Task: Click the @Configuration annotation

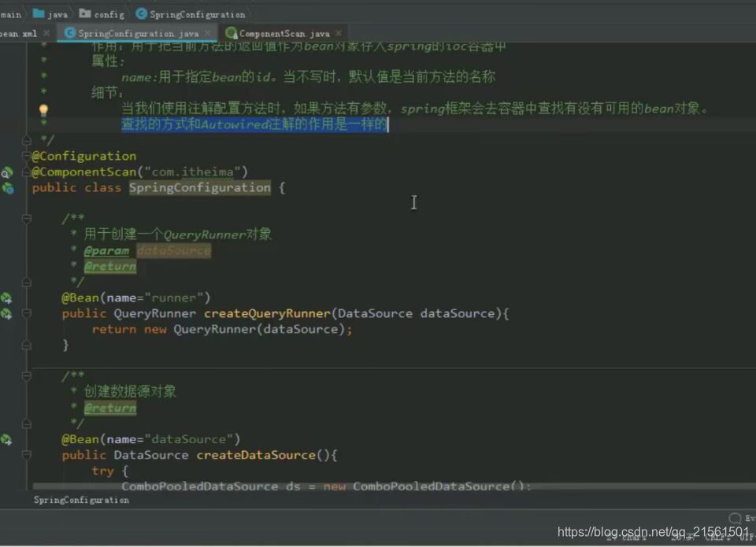Action: [84, 156]
